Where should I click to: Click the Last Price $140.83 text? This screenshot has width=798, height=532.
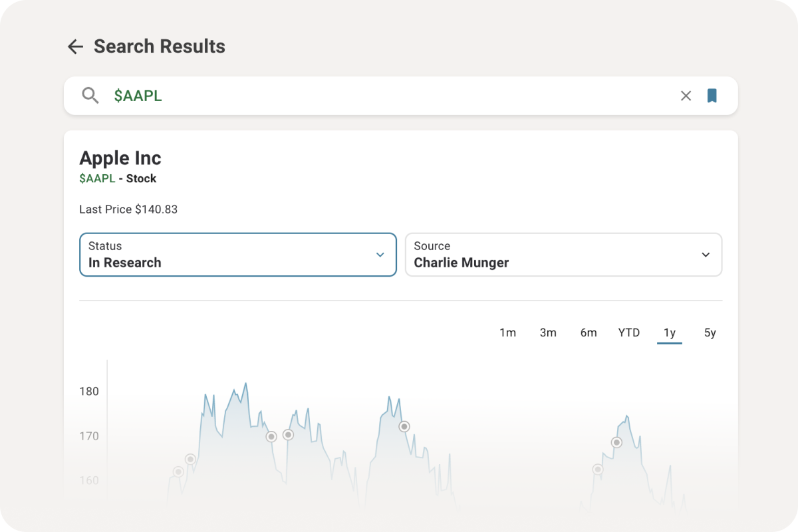click(128, 209)
